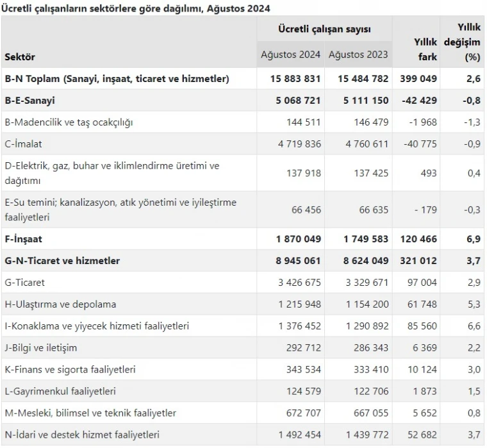Click the 'G-N-Ticaret ve hizmetler' row label

[62, 261]
